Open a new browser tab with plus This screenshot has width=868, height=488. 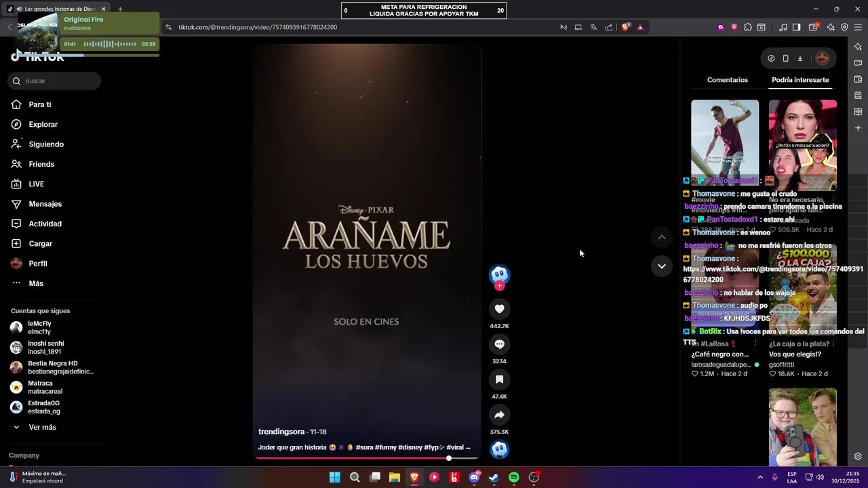click(120, 9)
